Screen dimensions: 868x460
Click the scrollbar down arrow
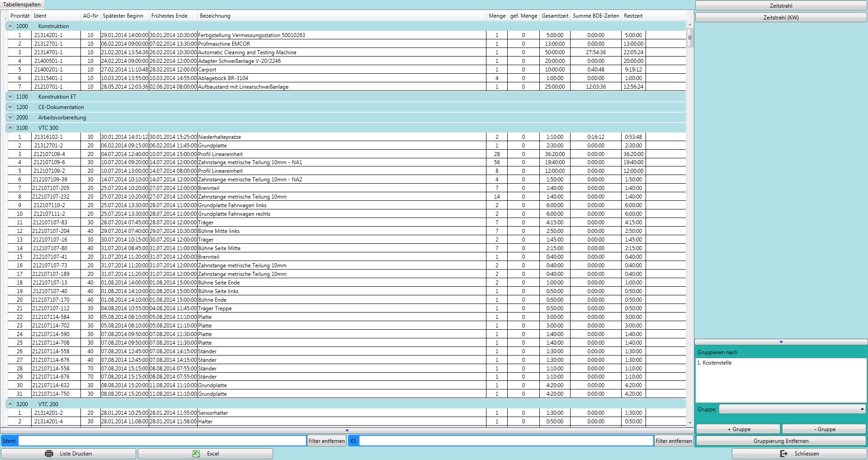click(690, 423)
